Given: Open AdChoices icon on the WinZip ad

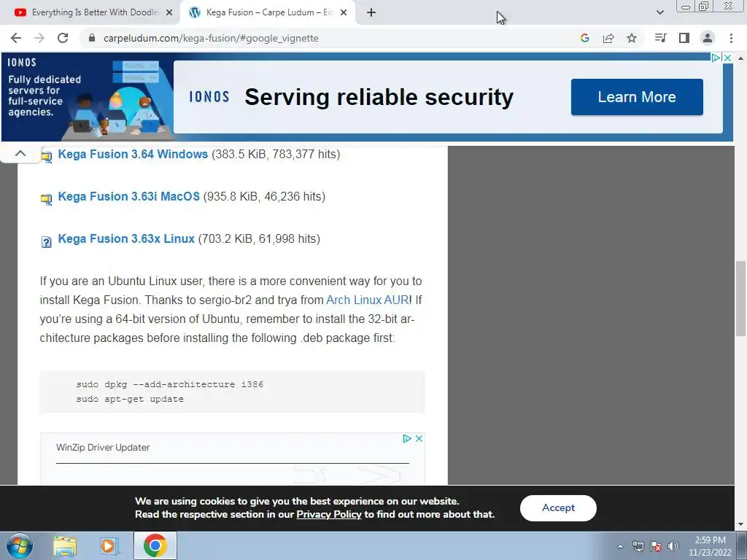Looking at the screenshot, I should (x=407, y=438).
